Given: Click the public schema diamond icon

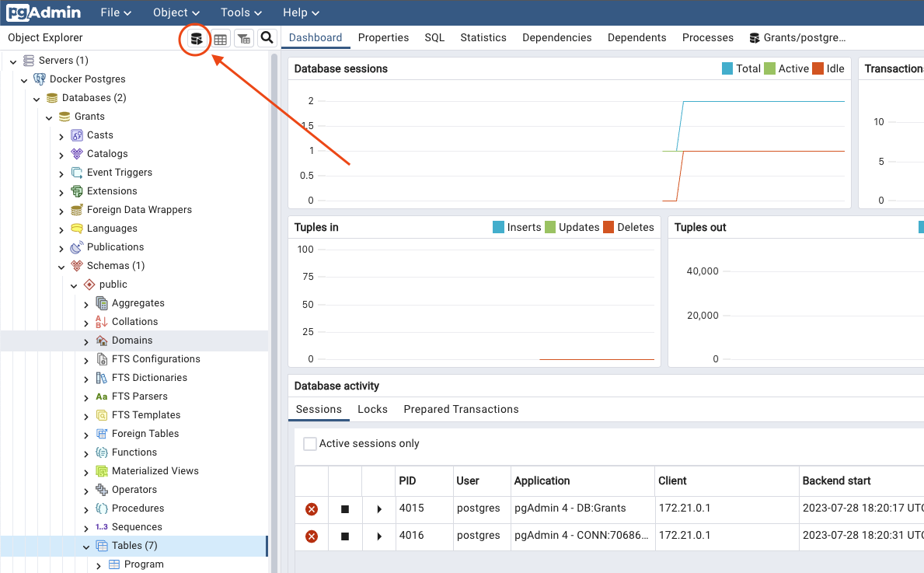Looking at the screenshot, I should pos(89,284).
